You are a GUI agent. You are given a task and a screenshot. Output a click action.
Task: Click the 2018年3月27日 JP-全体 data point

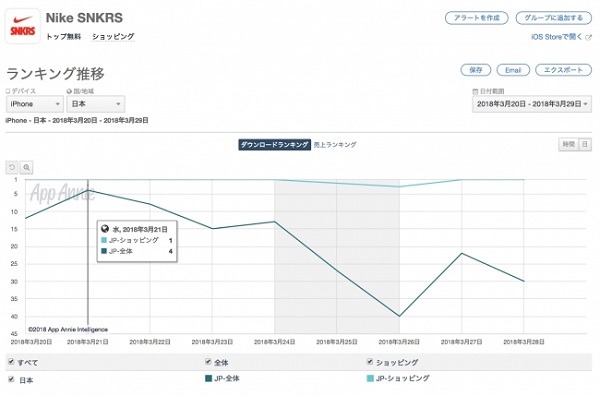[461, 253]
